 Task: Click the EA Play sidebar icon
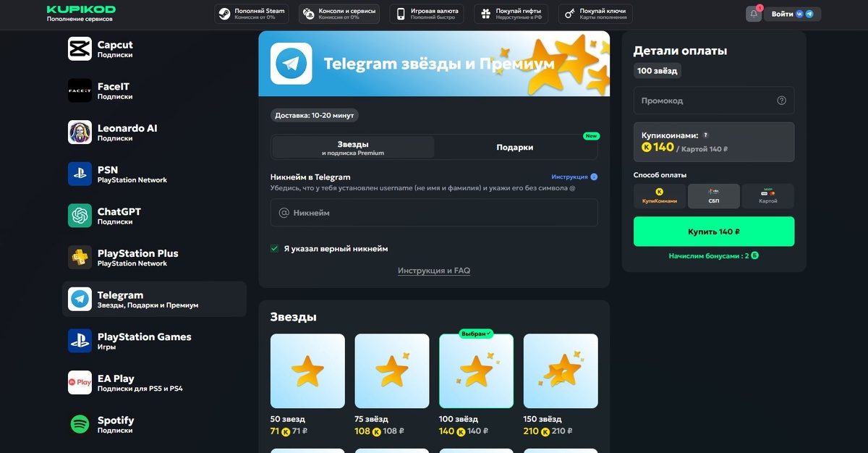(80, 383)
